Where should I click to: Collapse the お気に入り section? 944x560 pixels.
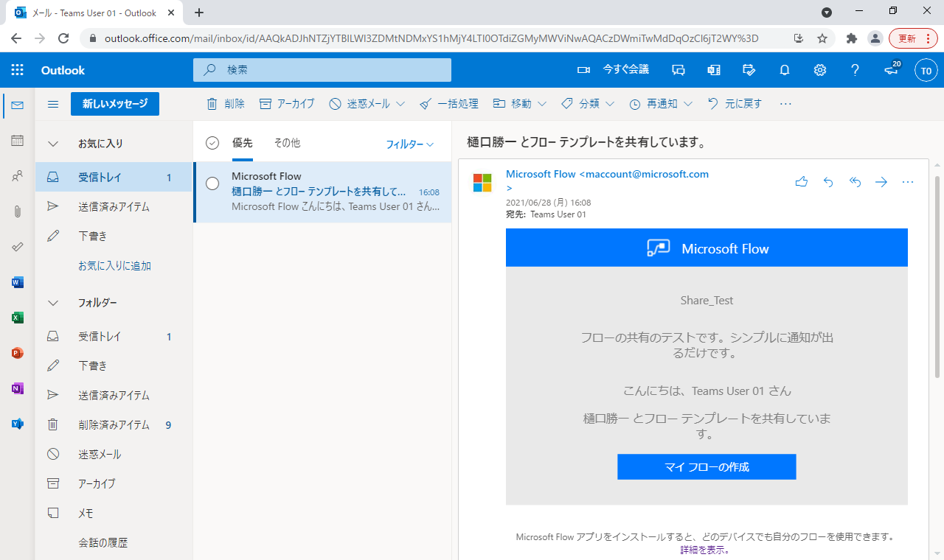[x=53, y=144]
